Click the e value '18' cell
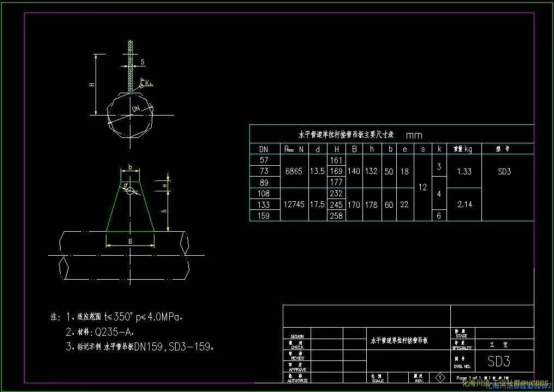The width and height of the screenshot is (554, 392). [x=404, y=172]
